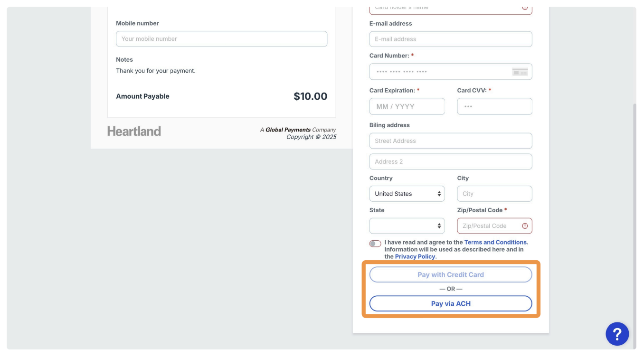644x358 pixels.
Task: Click the Address 2 input field
Action: point(450,161)
